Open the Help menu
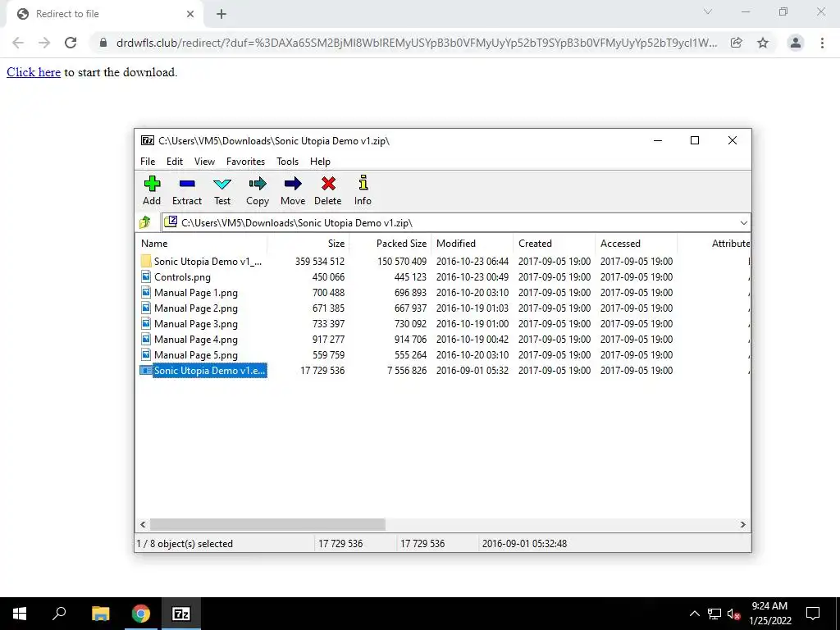 321,162
